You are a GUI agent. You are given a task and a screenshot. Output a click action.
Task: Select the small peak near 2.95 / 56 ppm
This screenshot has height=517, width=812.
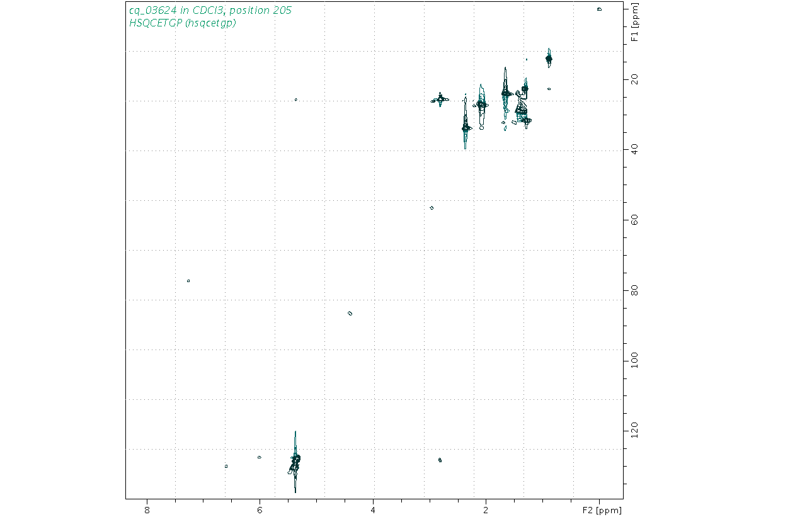(432, 207)
